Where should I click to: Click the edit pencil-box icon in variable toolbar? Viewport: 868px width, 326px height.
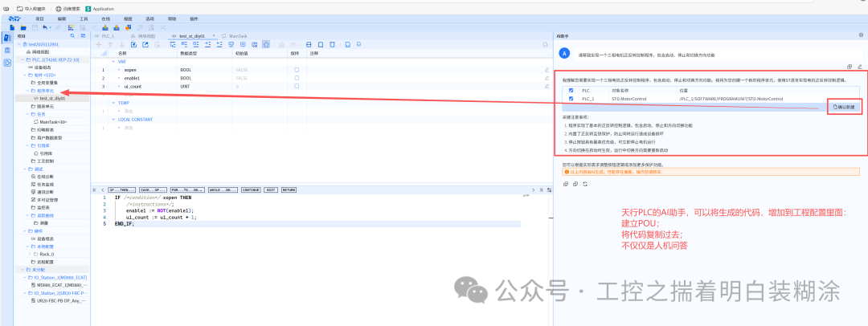[x=133, y=44]
